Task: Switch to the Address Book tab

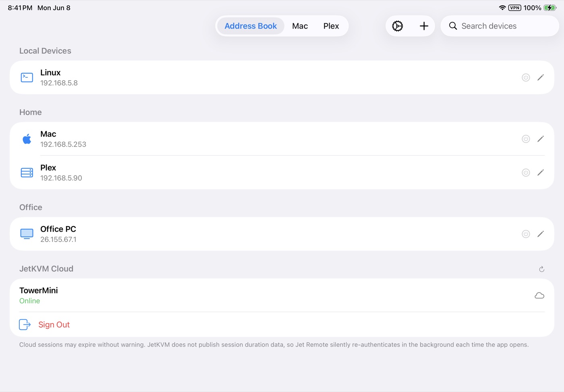Action: pos(251,26)
